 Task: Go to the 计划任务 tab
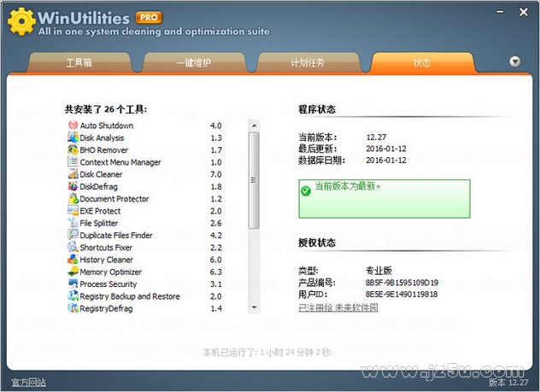(x=308, y=62)
